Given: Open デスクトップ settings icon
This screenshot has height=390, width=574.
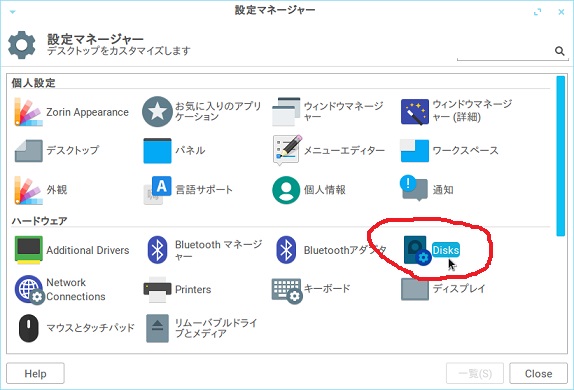Looking at the screenshot, I should tap(29, 151).
